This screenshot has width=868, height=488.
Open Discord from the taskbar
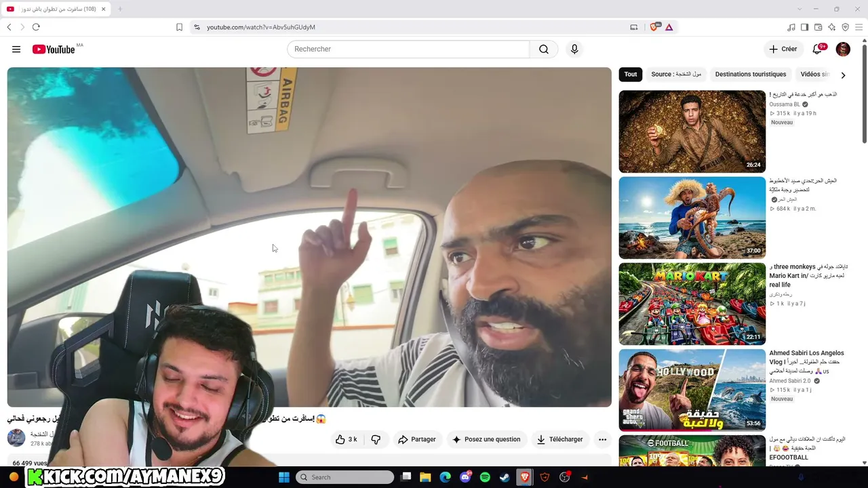(x=465, y=477)
